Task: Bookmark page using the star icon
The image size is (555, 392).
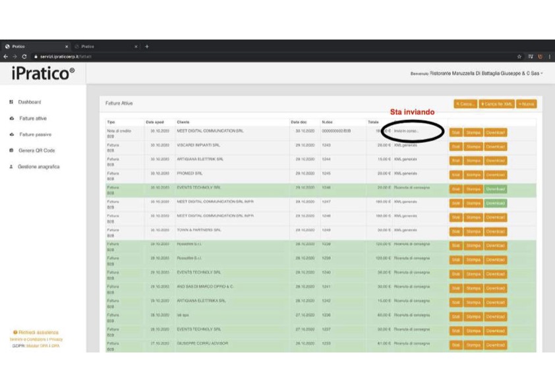Action: tap(520, 57)
